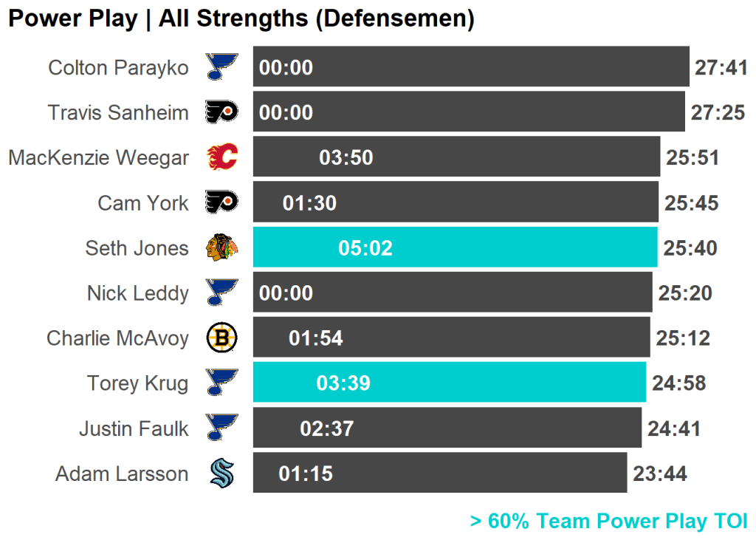Click the MacKenzie Weegar player name
Image resolution: width=756 pixels, height=540 pixels.
(98, 158)
